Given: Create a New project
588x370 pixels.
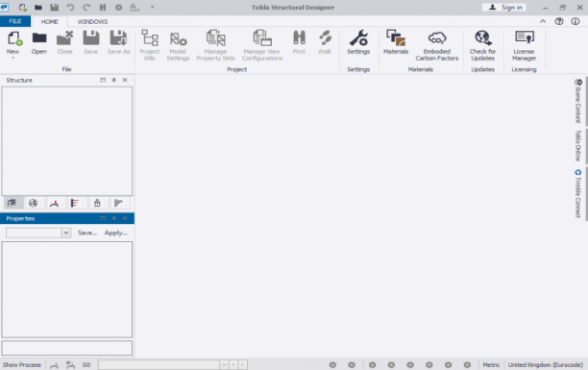Looking at the screenshot, I should tap(13, 42).
